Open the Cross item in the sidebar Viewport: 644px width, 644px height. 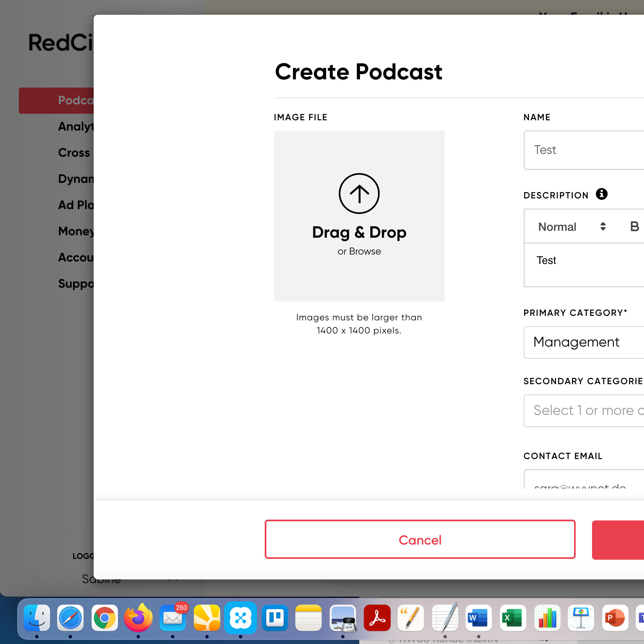coord(74,153)
